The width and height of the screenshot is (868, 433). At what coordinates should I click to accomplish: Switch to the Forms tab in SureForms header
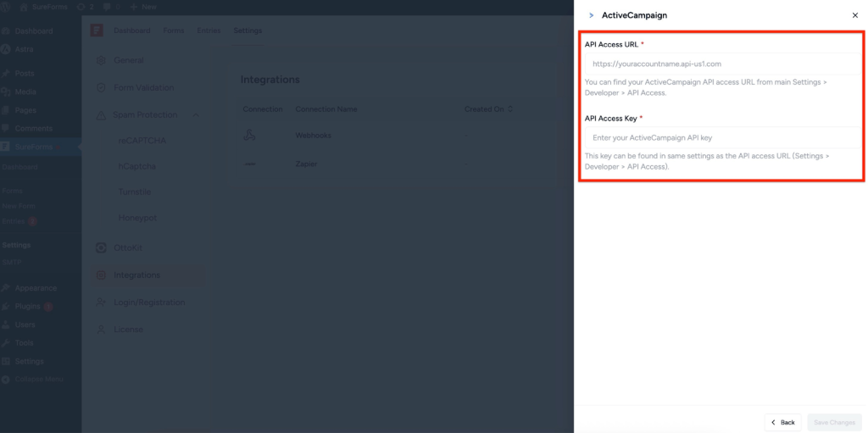(173, 31)
